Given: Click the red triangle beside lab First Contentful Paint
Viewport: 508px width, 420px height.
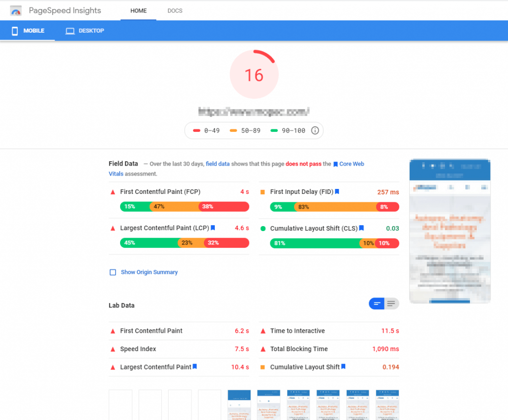Looking at the screenshot, I should coord(113,331).
